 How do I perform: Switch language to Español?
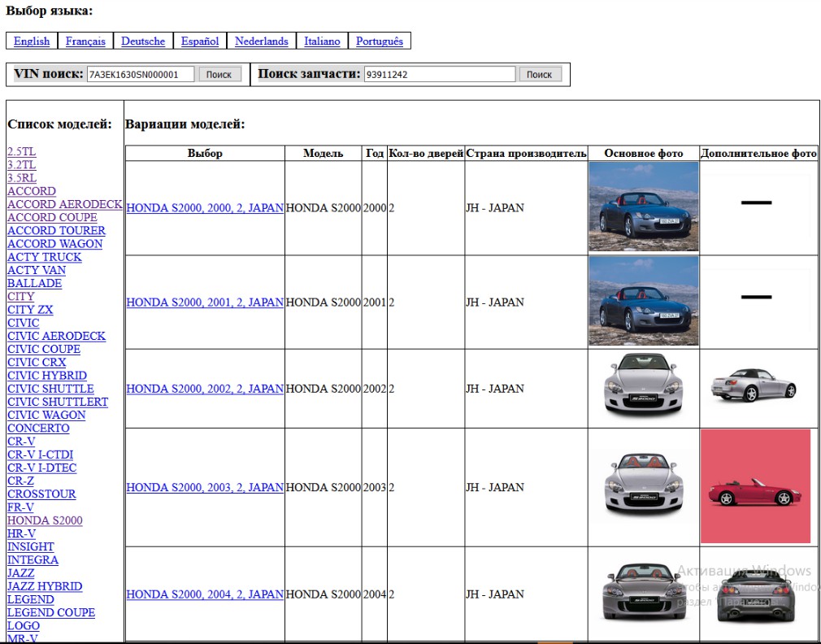(199, 41)
